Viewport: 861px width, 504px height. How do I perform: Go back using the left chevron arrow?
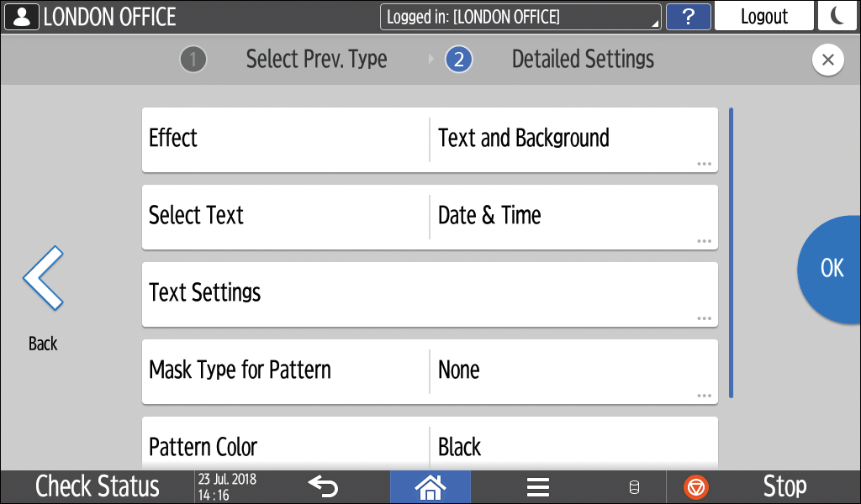(43, 279)
